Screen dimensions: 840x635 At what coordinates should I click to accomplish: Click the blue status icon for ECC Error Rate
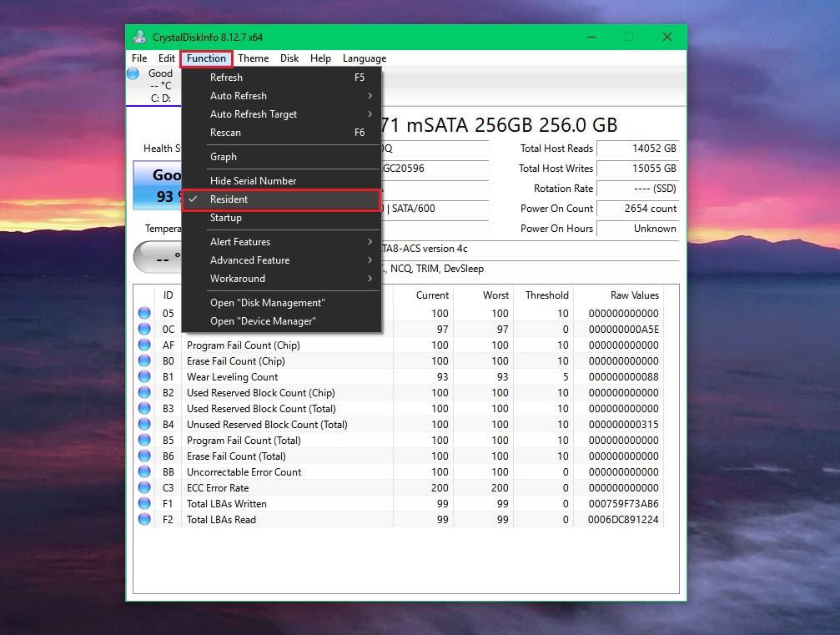click(x=144, y=488)
